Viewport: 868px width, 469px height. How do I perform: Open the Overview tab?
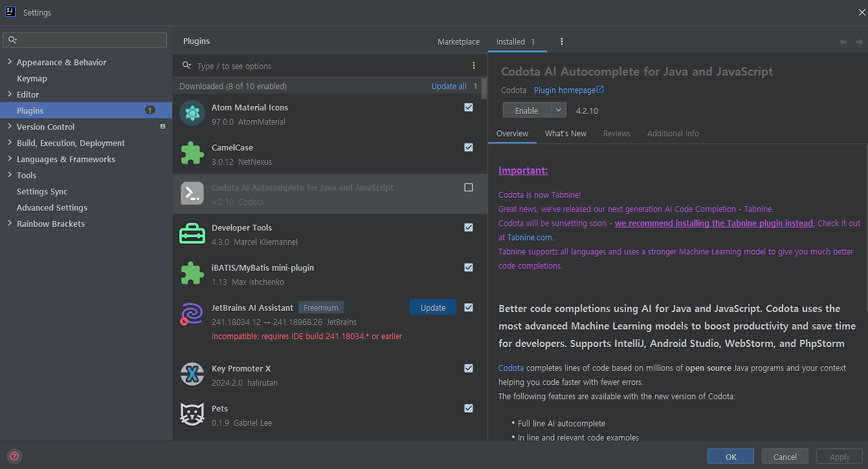512,134
